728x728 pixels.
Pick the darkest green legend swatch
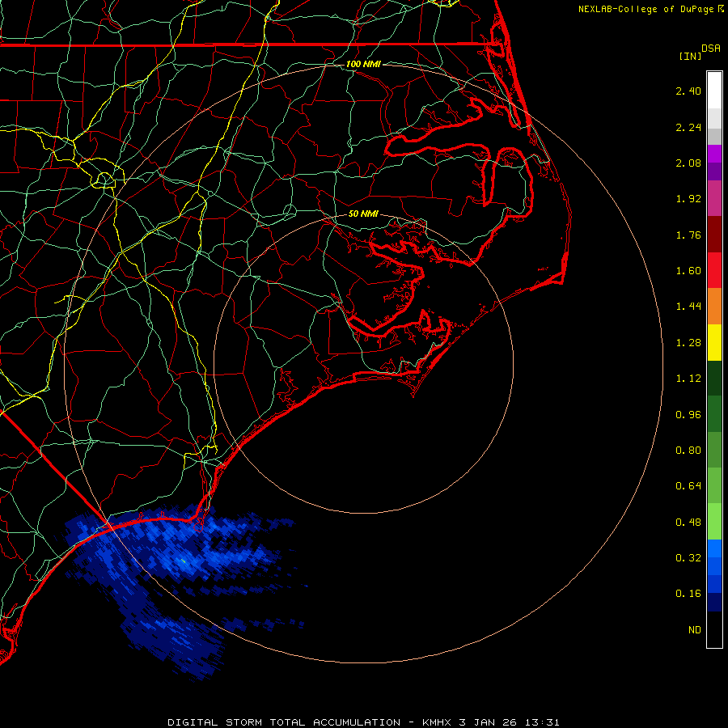tap(714, 378)
